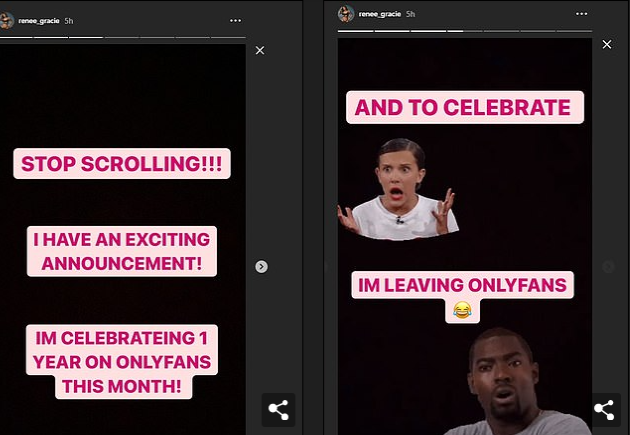This screenshot has height=435, width=630.
Task: Click the share icon on the left story
Action: pos(278,409)
